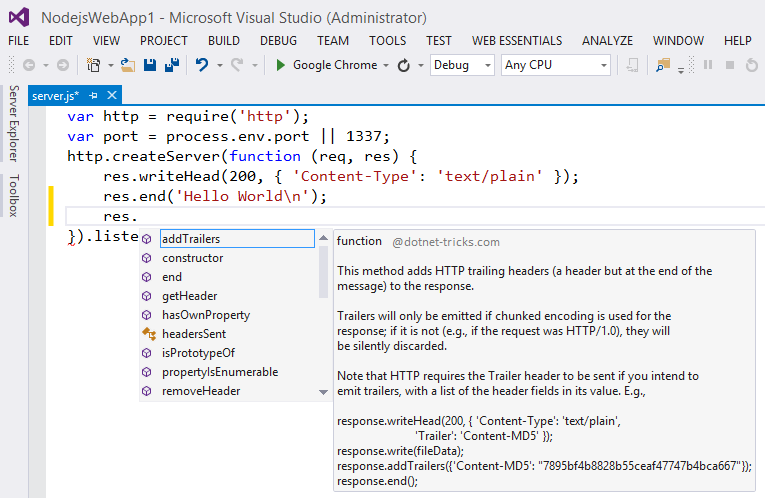This screenshot has height=498, width=765.
Task: Click the Find in Files icon
Action: [x=662, y=65]
